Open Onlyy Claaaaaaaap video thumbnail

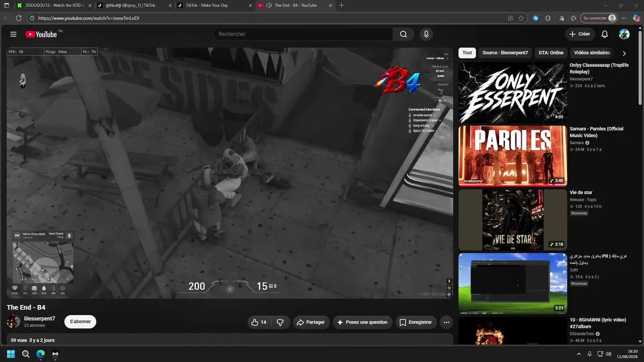(513, 92)
